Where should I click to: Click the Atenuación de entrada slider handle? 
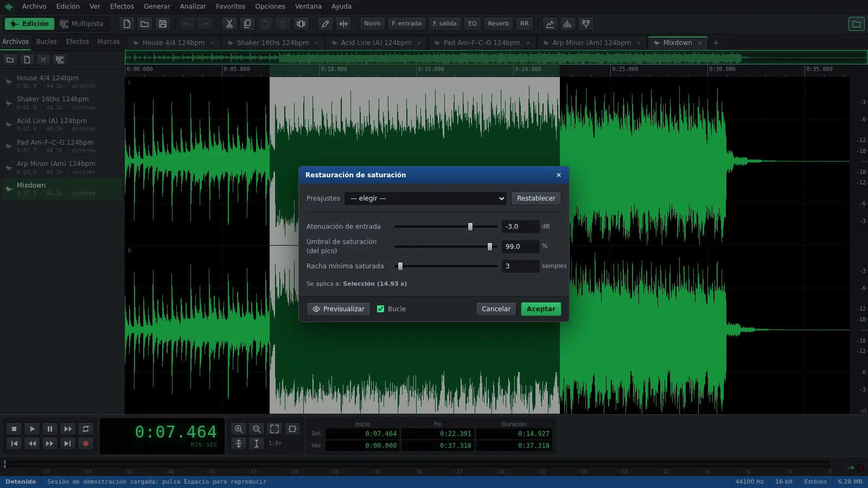[x=470, y=227]
